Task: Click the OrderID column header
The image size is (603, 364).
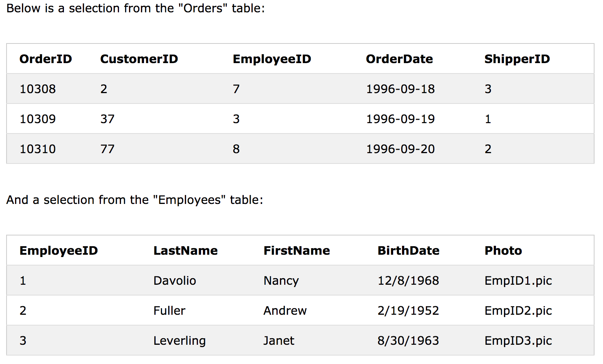Action: 45,59
